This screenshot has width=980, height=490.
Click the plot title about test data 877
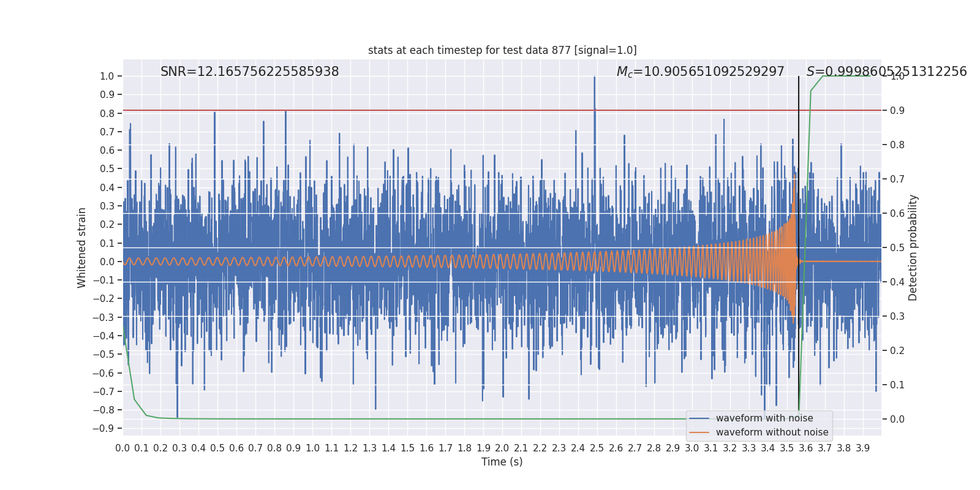point(502,50)
